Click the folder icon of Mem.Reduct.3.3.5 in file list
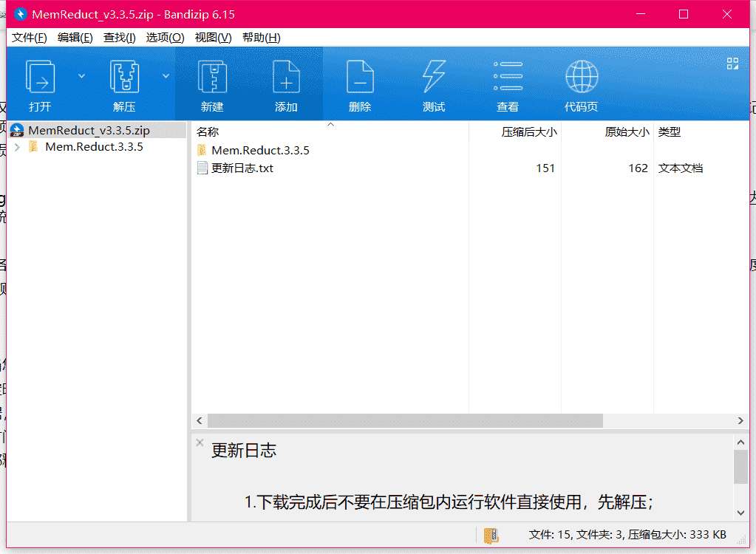The height and width of the screenshot is (554, 756). (x=202, y=150)
